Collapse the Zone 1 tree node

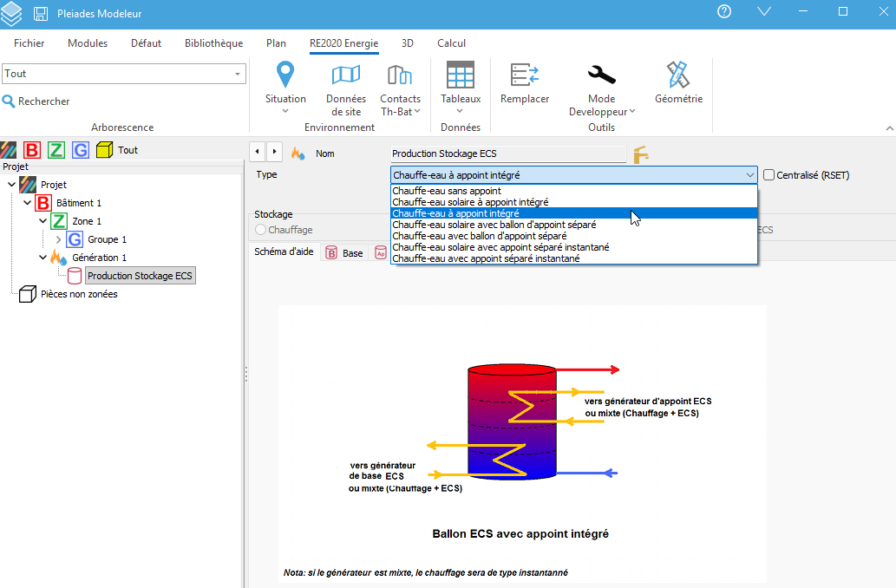tap(43, 220)
